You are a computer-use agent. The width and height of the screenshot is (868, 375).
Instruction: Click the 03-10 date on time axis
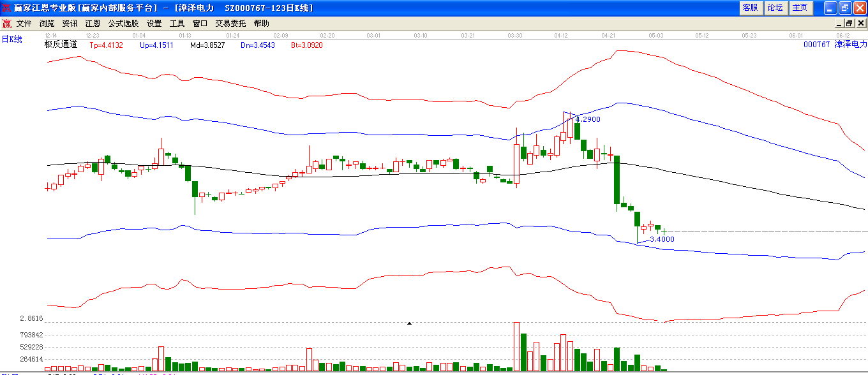pyautogui.click(x=421, y=35)
